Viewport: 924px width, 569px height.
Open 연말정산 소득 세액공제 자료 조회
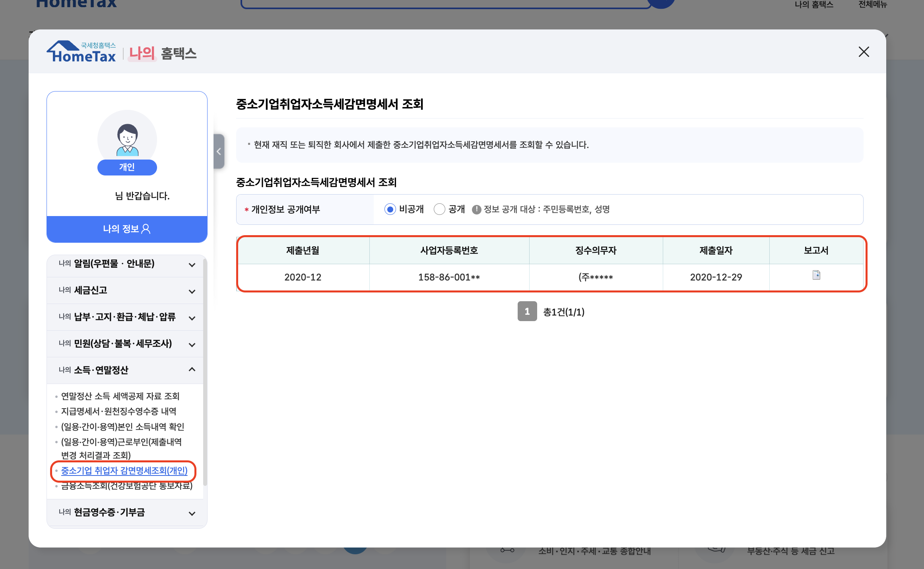[x=120, y=396]
